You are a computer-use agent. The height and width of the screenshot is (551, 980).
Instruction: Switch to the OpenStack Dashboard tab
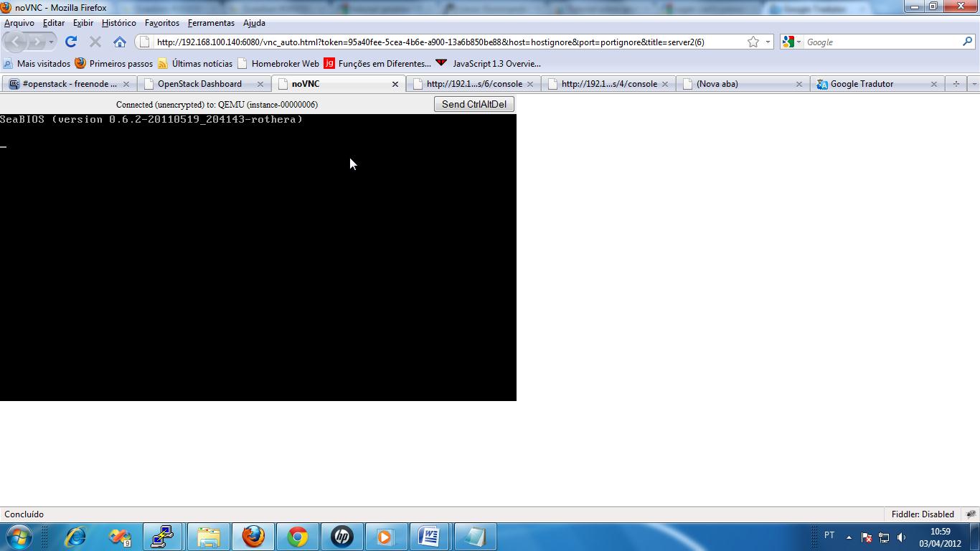[x=199, y=84]
